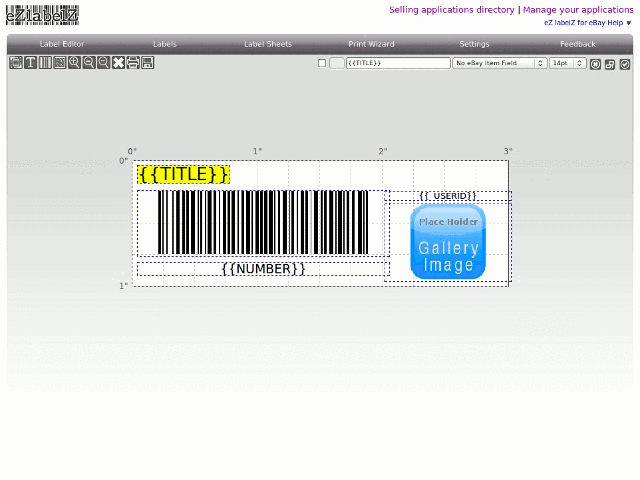Click the circled X icon at right
The image size is (640, 480).
coord(595,64)
